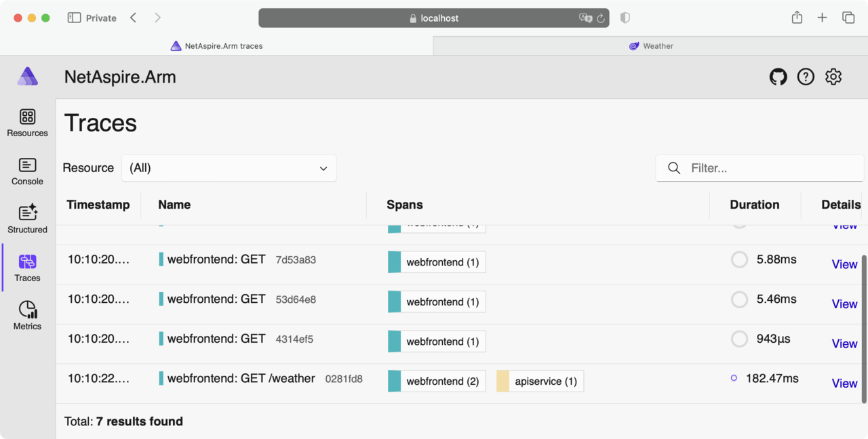
Task: Click the Help question mark icon
Action: 806,77
